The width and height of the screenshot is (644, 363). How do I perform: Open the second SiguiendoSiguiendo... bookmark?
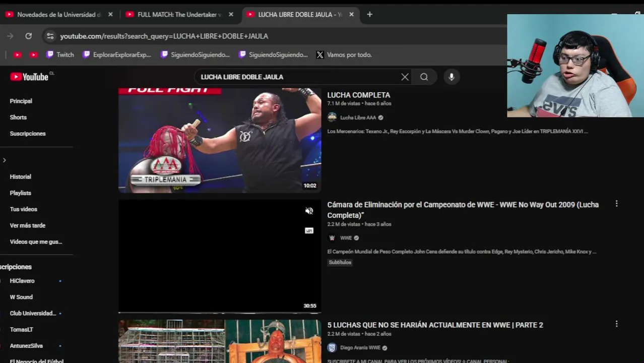(273, 54)
